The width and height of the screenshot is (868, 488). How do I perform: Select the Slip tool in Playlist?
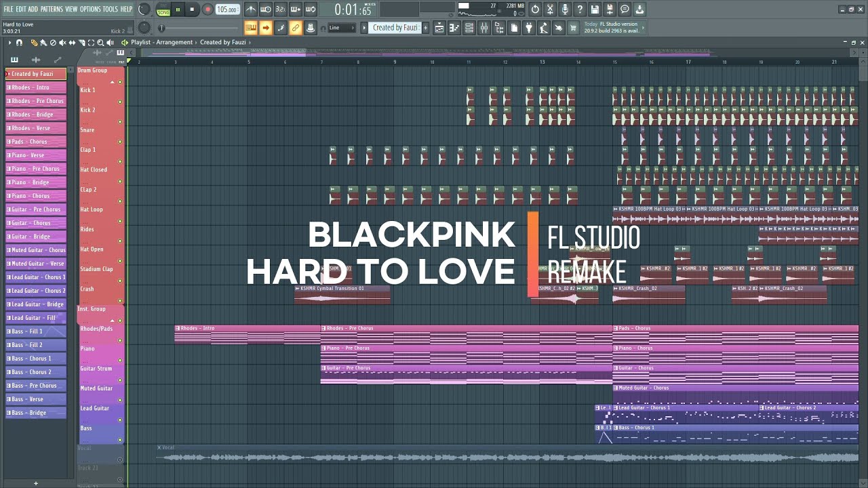[72, 43]
